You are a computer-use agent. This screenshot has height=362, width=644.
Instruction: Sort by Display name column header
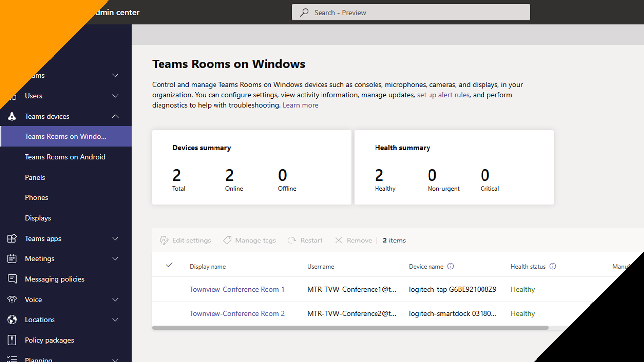tap(208, 267)
